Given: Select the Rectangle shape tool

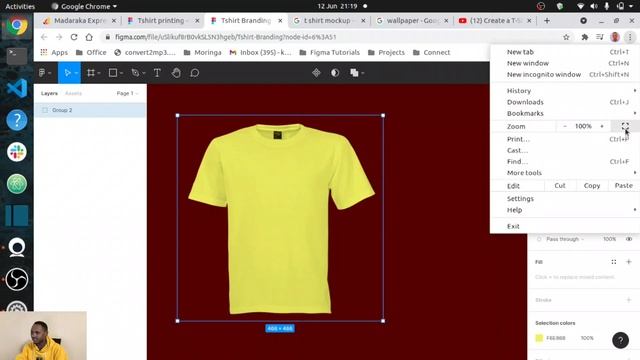Looking at the screenshot, I should pos(113,73).
